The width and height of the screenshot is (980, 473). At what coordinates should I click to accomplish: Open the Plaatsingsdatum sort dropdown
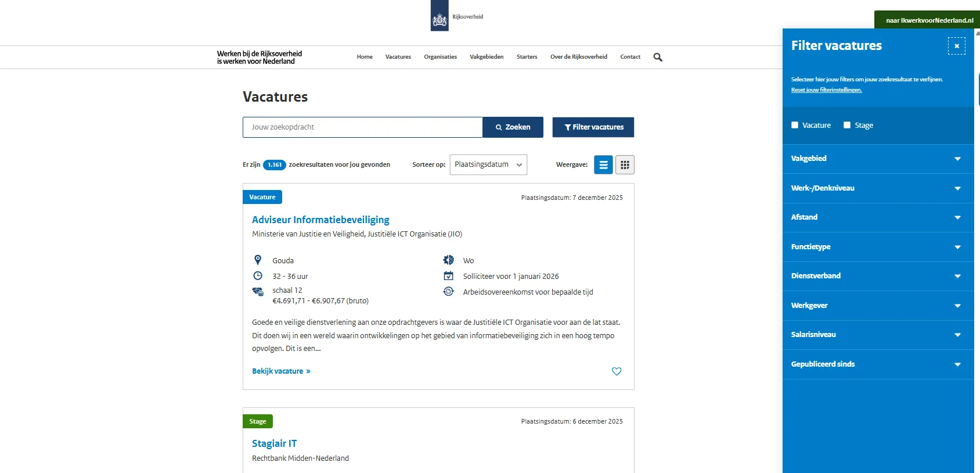488,164
